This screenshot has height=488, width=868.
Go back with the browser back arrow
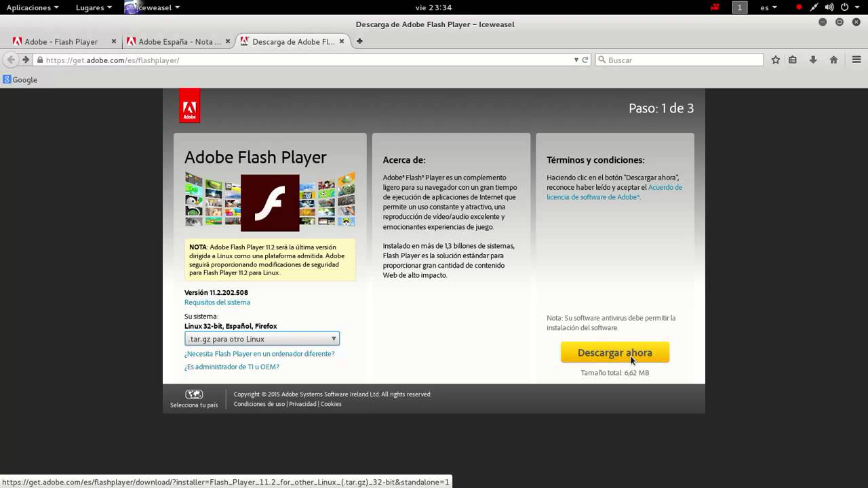pos(10,60)
